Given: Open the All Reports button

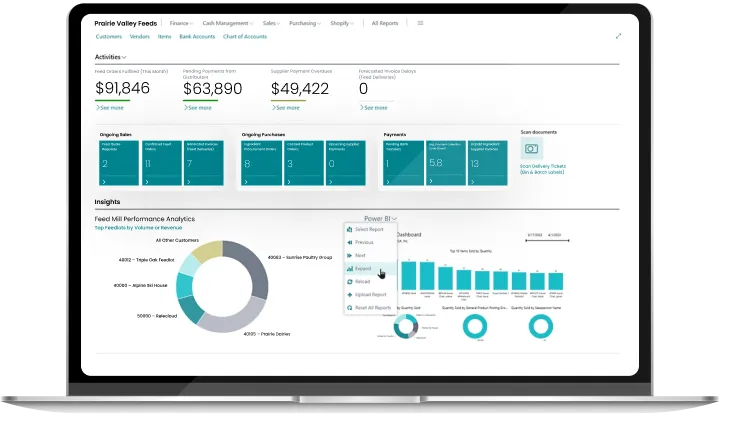Looking at the screenshot, I should click(x=384, y=22).
